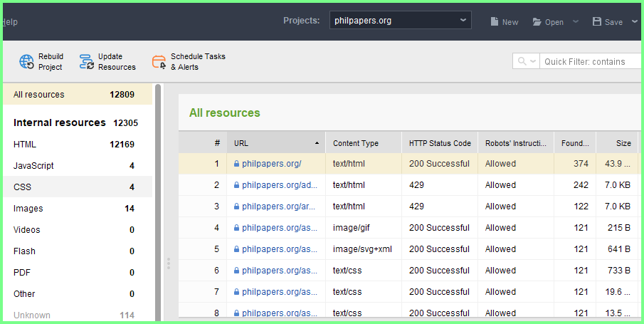The height and width of the screenshot is (324, 644).
Task: Open the dropdown arrow next to Open
Action: point(576,22)
